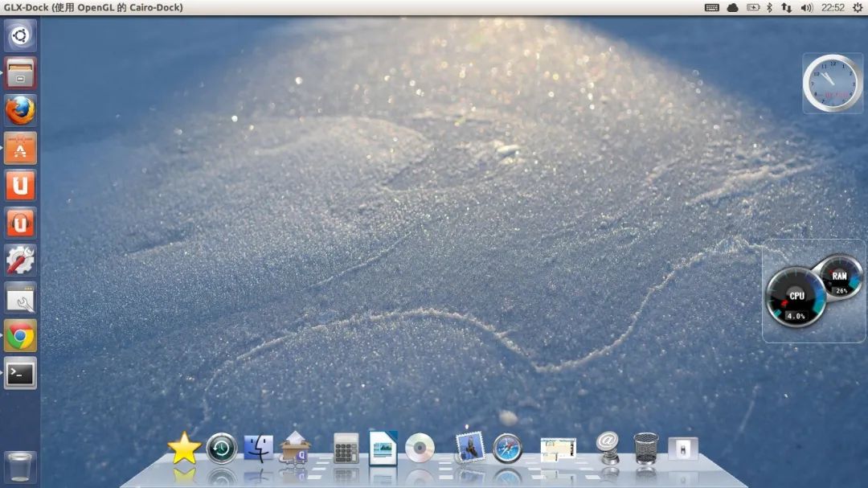Screen dimensions: 868x488
Task: Open the wire trash basket in Cairo-Dock
Action: (645, 448)
